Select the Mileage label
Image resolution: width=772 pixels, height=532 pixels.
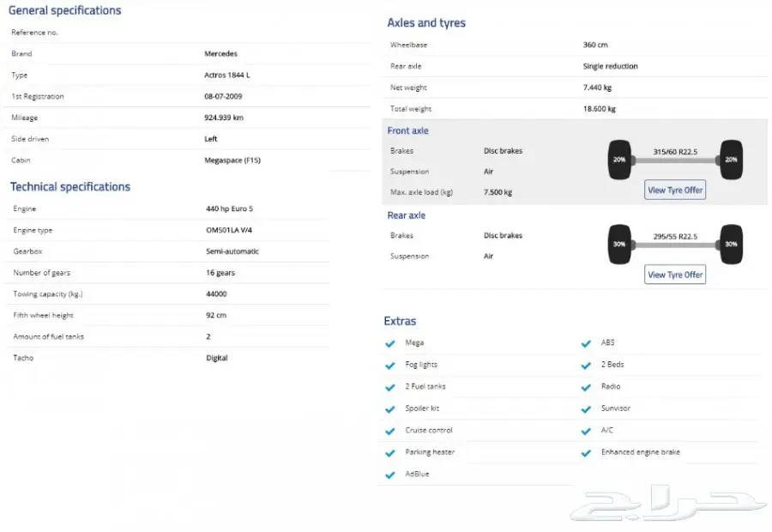24,118
